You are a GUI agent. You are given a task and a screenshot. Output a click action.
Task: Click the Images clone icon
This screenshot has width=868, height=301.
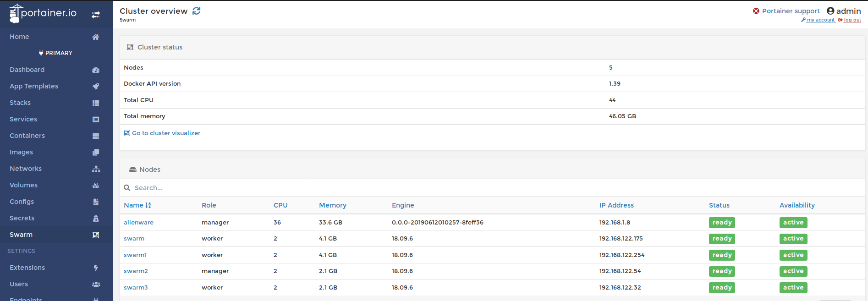point(96,153)
